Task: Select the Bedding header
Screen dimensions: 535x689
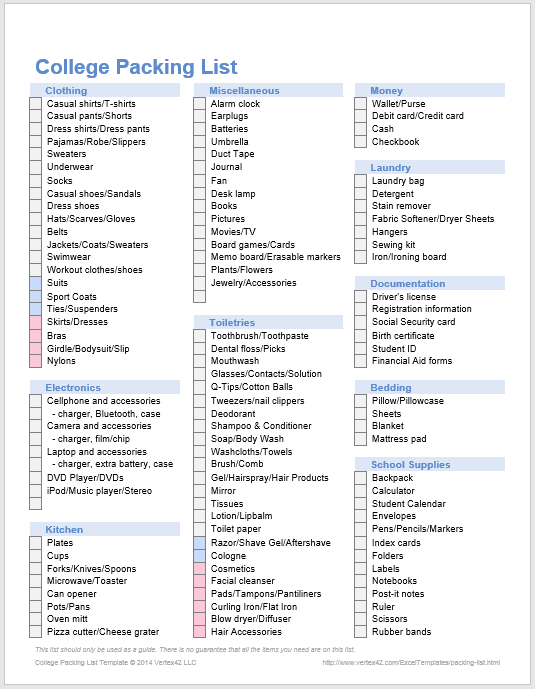Action: (x=430, y=388)
